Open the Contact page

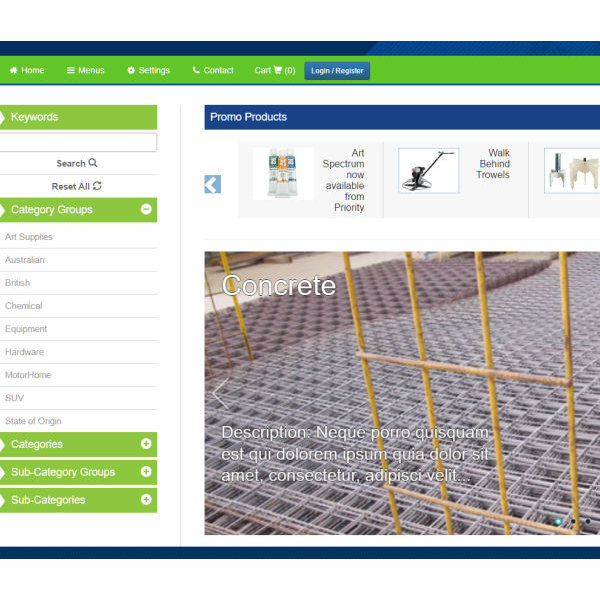coord(213,71)
